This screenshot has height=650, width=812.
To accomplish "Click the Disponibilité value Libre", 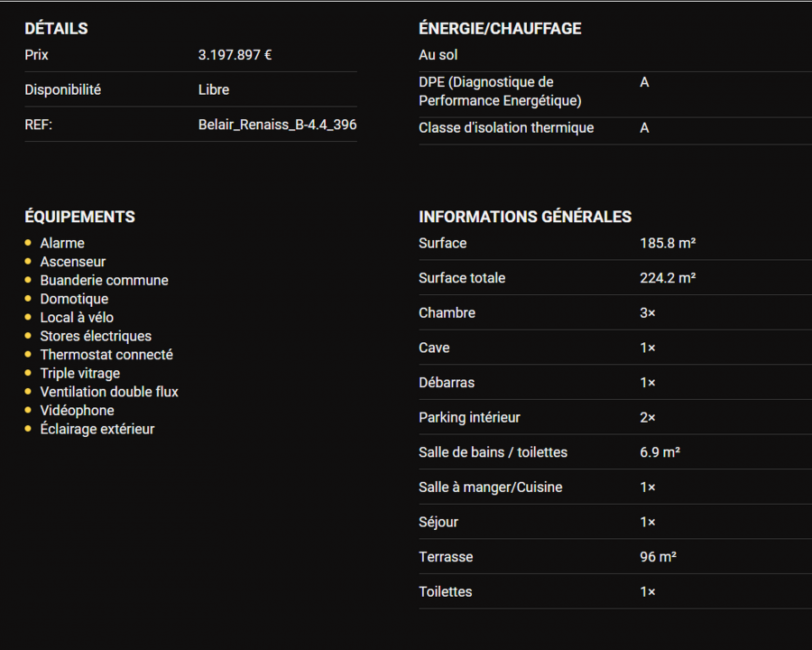I will [214, 89].
